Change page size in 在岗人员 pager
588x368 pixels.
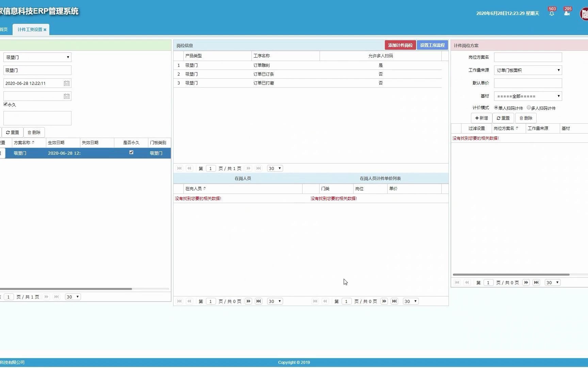pos(275,301)
